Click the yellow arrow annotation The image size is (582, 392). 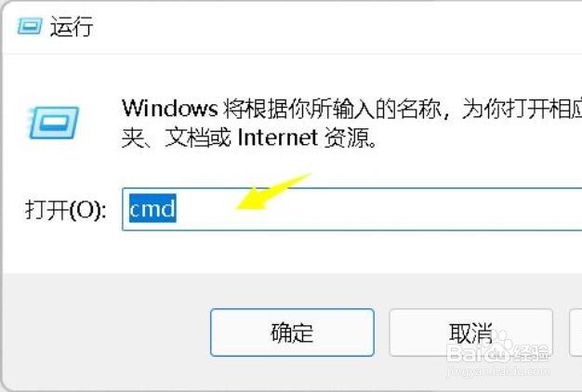pyautogui.click(x=274, y=191)
